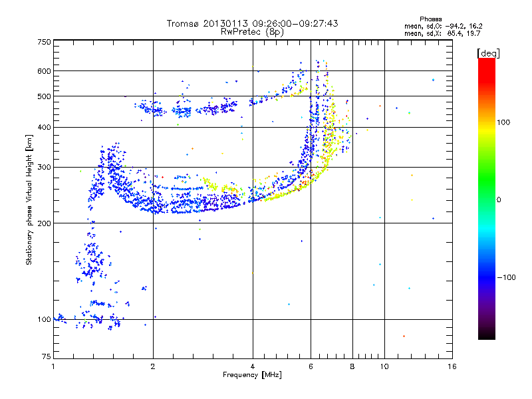Viewport: 532px width, 399px height.
Task: Click the y-axis tick label '400'
Action: [x=45, y=127]
